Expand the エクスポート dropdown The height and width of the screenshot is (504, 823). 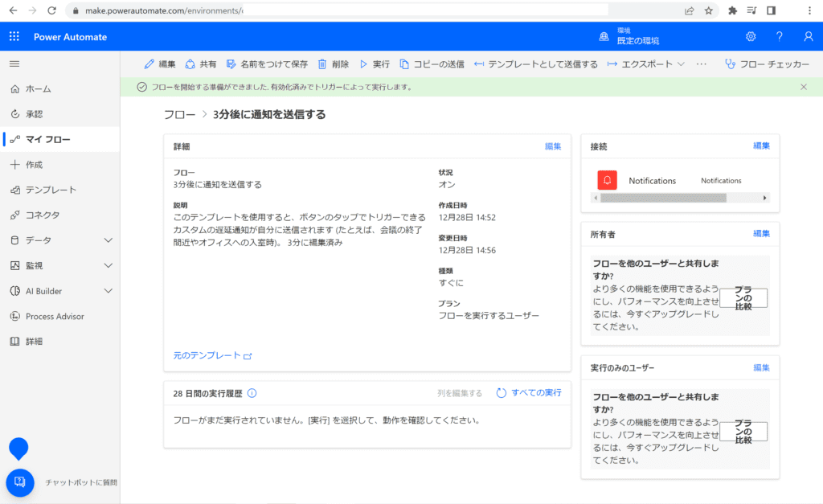(646, 64)
